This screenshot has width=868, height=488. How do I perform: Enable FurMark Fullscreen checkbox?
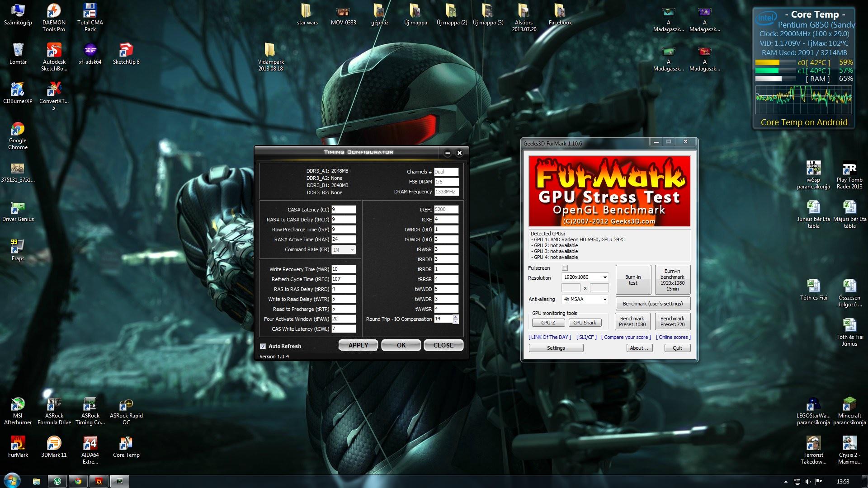coord(565,268)
